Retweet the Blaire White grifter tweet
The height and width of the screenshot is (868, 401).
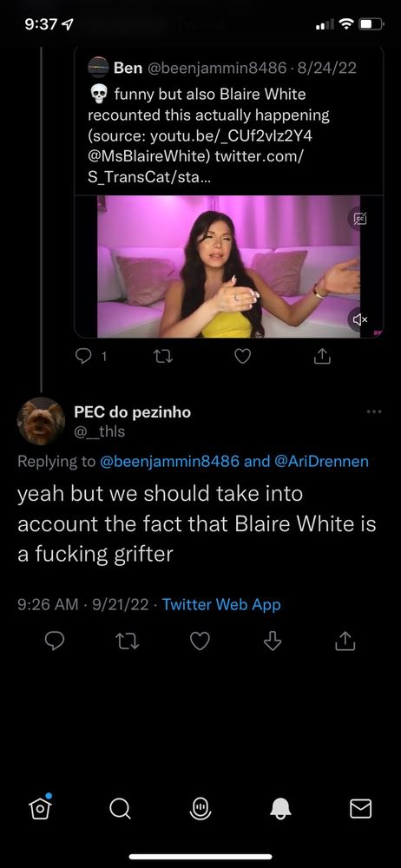point(128,641)
